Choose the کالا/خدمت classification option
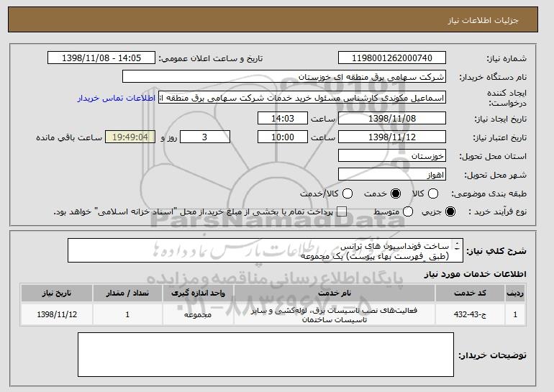This screenshot has height=392, width=554. (348, 193)
